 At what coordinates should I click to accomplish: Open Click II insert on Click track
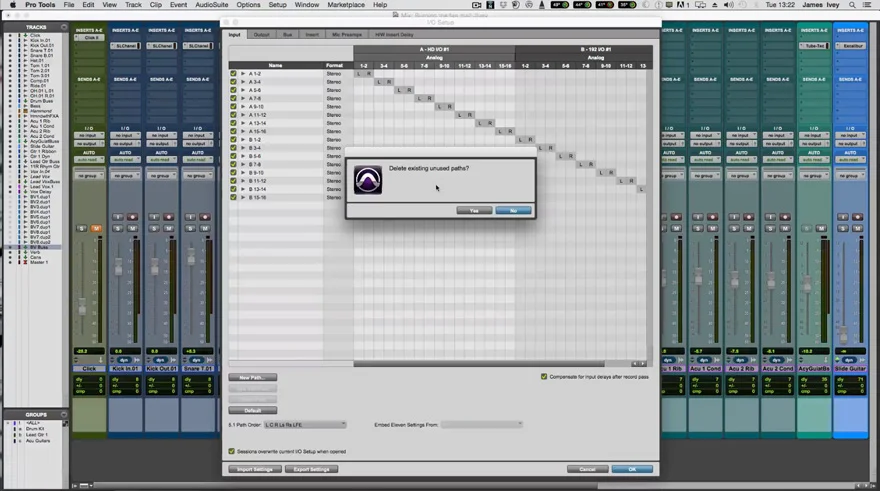[x=89, y=38]
